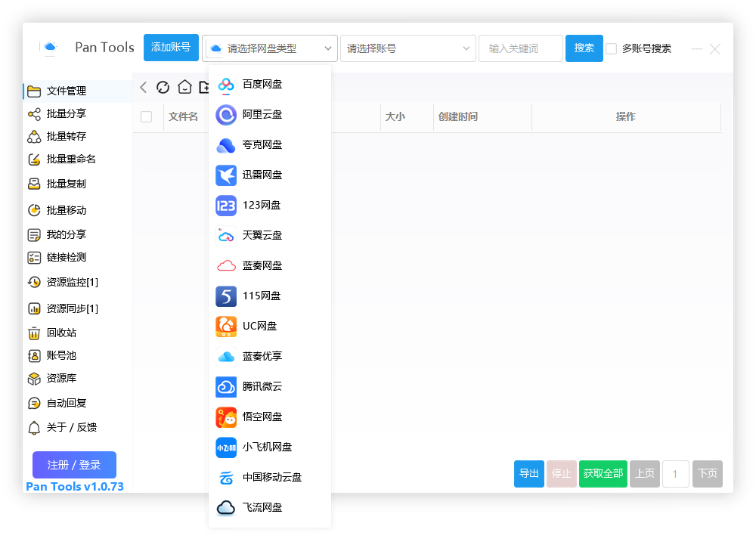This screenshot has width=756, height=545.
Task: Refresh the file list using toolbar refresh icon
Action: pyautogui.click(x=163, y=86)
